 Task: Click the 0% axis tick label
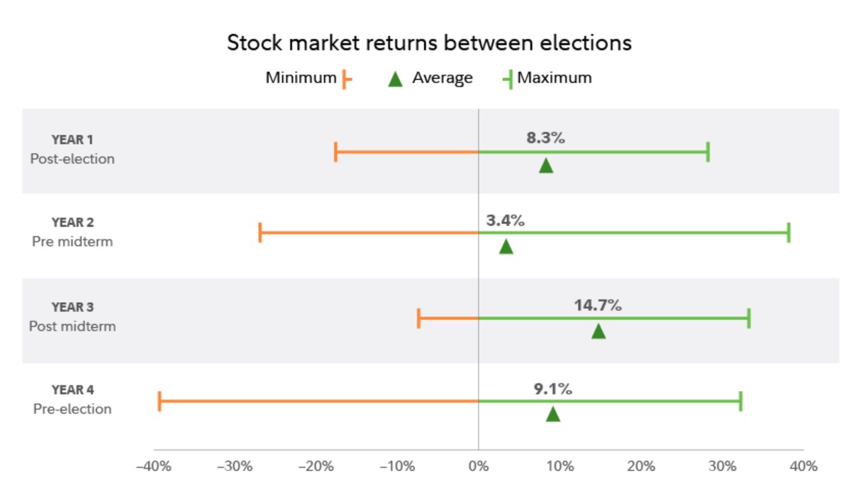[479, 467]
